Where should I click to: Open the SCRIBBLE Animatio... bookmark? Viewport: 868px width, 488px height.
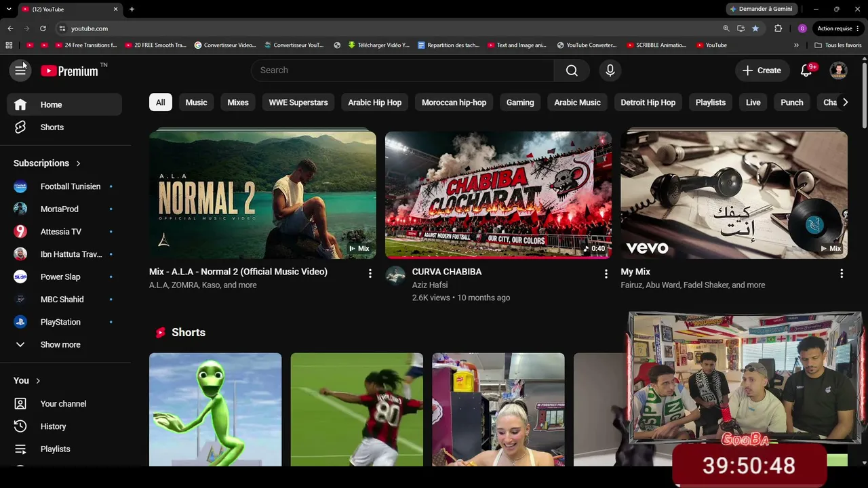[656, 45]
